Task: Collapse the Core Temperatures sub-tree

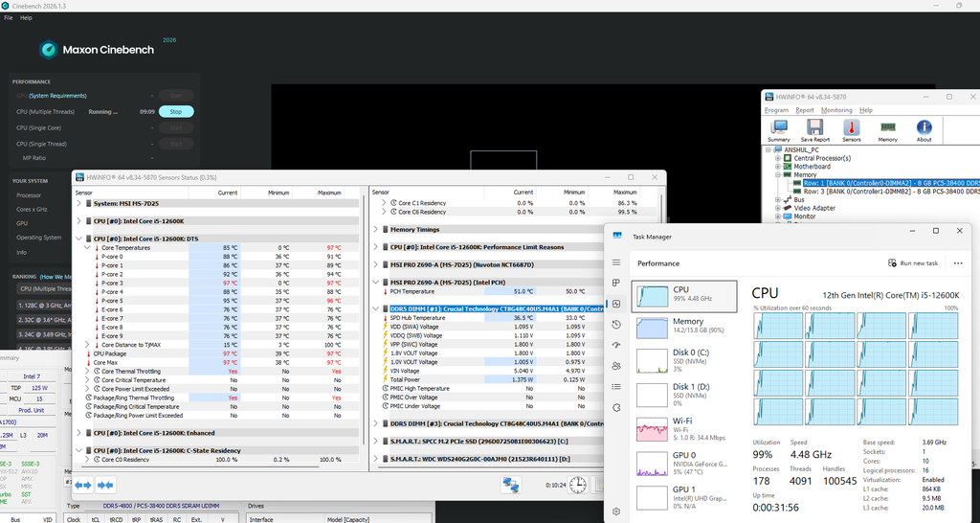Action: (x=87, y=248)
